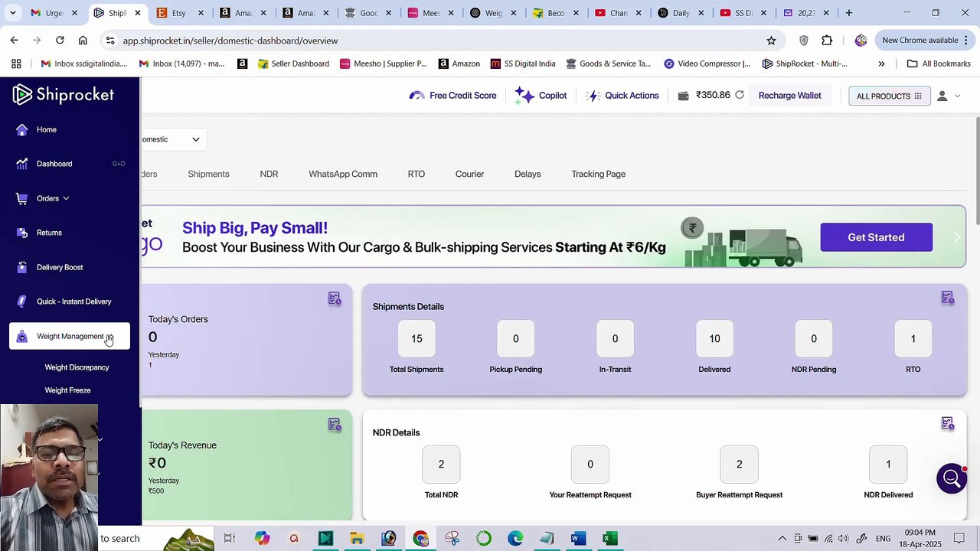
Task: Open the chat support bubble
Action: click(x=952, y=479)
